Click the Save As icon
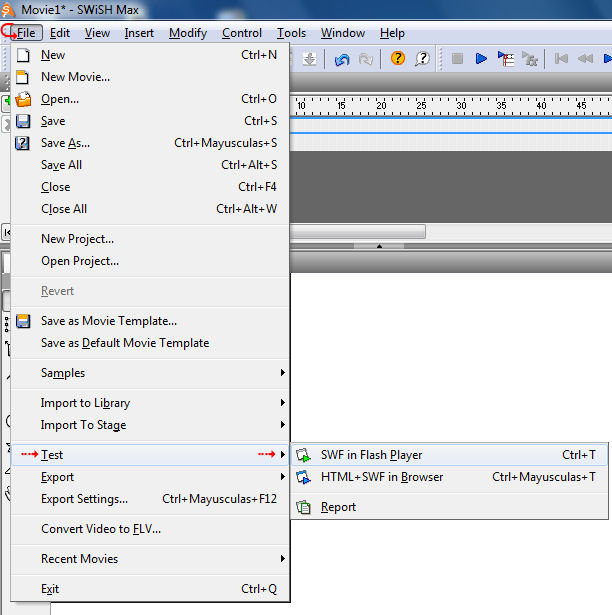Screen dimensions: 612x615 (x=22, y=143)
